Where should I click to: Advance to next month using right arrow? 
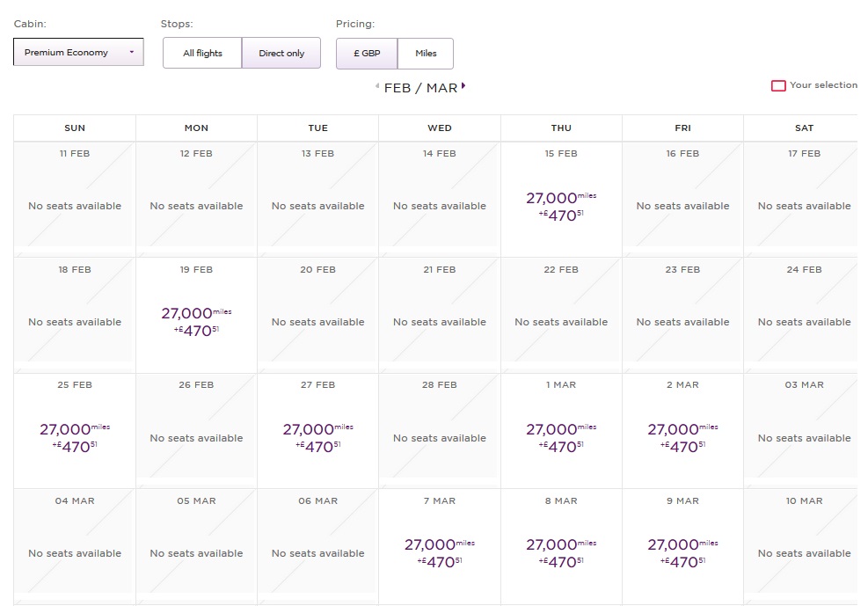463,86
